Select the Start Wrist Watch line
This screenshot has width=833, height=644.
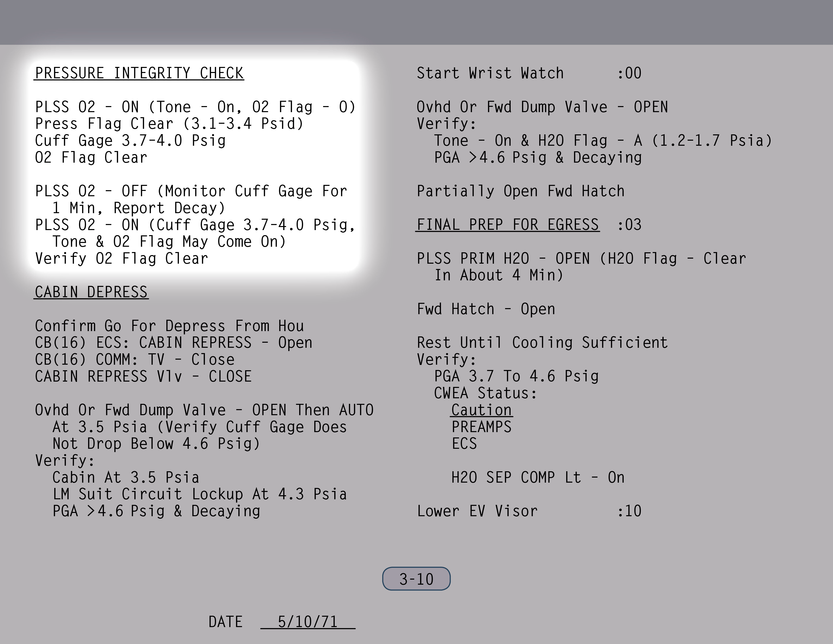tap(490, 73)
